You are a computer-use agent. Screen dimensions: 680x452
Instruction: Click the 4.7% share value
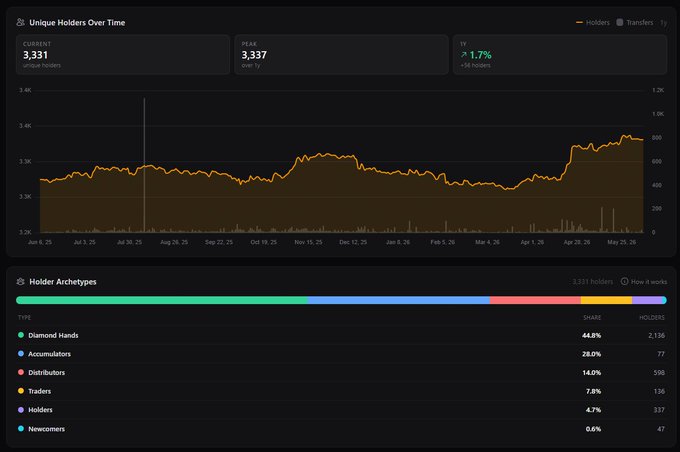pos(593,410)
